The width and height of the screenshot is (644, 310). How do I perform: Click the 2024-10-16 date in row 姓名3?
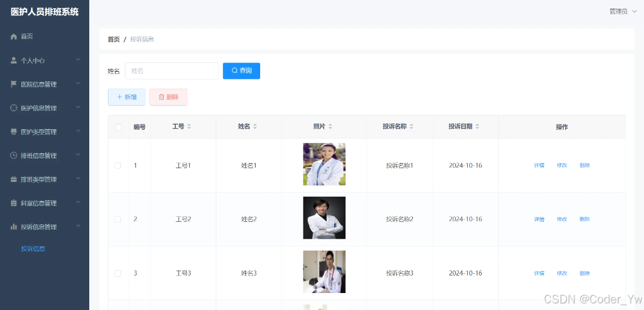pyautogui.click(x=465, y=273)
